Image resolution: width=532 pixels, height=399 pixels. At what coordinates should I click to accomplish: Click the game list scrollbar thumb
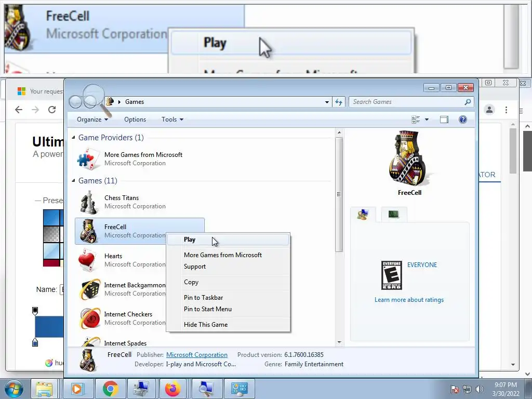[x=339, y=194]
